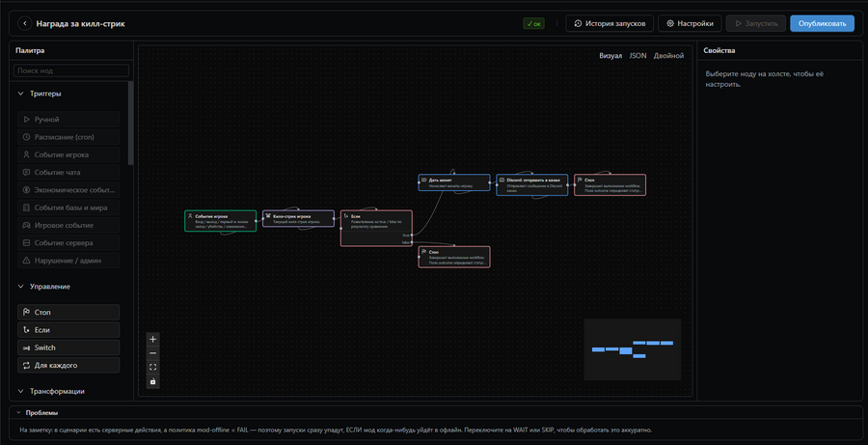Zoom out with the minus canvas control

point(153,353)
